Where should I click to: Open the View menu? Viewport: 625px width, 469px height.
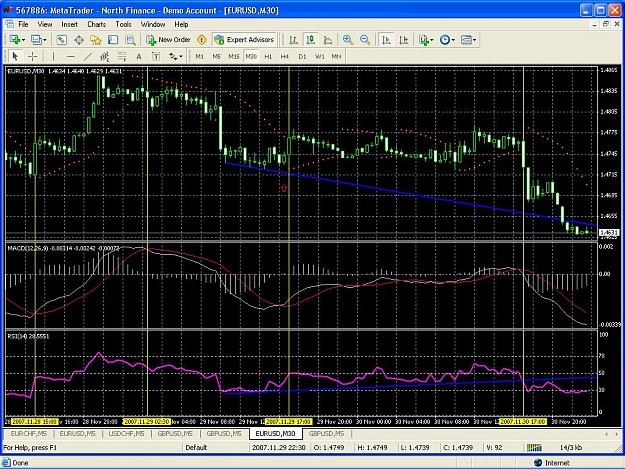(x=45, y=24)
